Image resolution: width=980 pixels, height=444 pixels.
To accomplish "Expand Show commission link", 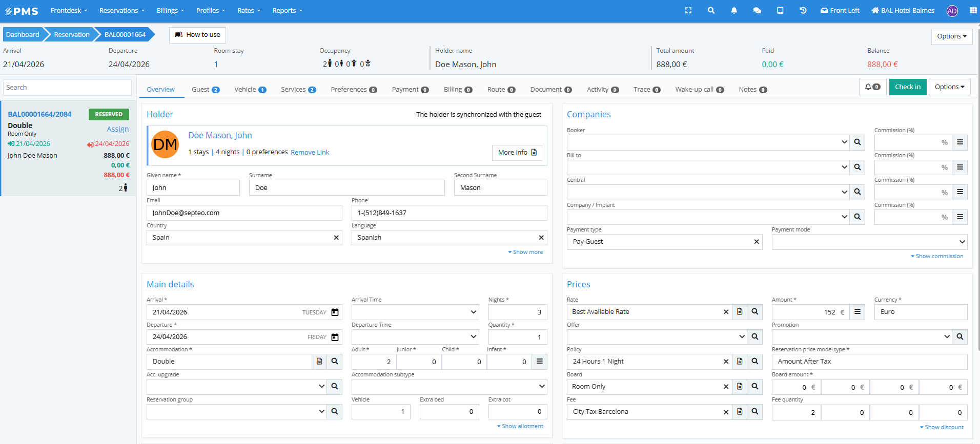I will coord(937,257).
